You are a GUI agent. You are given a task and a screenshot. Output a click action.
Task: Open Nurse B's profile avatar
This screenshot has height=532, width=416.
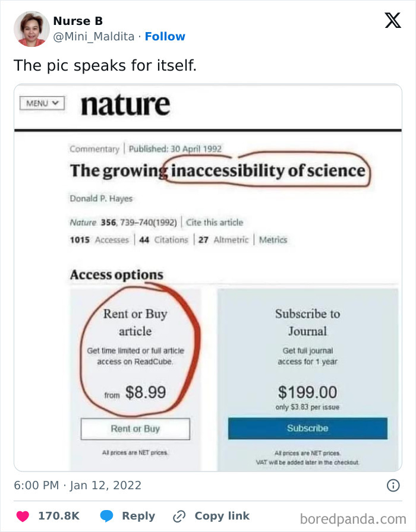pos(31,28)
